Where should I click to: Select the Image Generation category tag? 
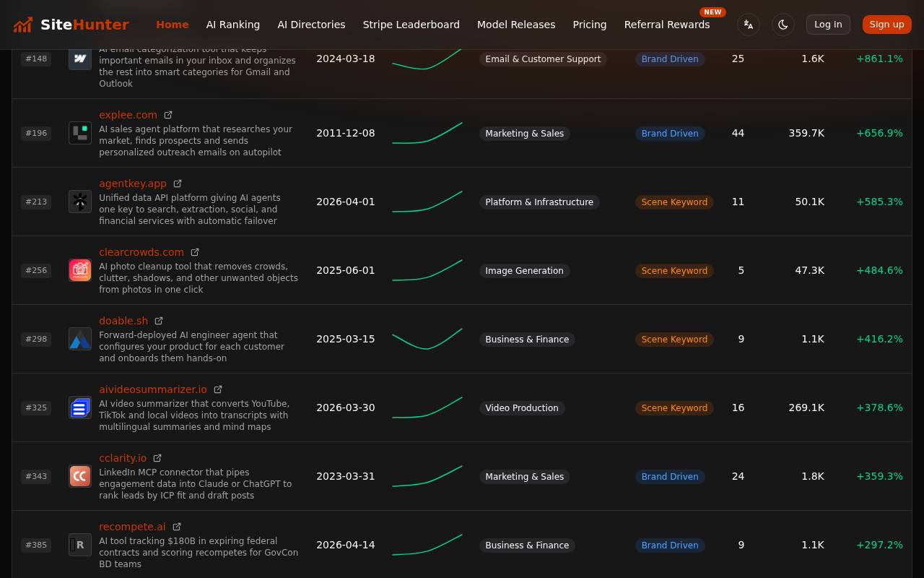524,271
